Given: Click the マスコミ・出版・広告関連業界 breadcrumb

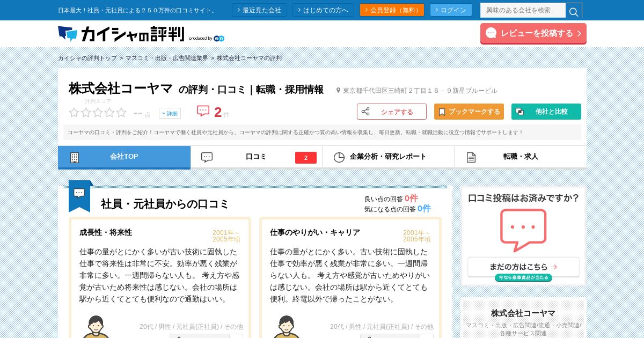Looking at the screenshot, I should (167, 58).
